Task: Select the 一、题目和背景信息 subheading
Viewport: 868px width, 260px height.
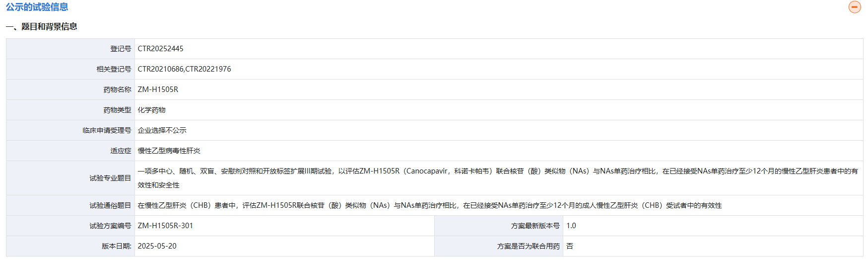Action: click(42, 27)
